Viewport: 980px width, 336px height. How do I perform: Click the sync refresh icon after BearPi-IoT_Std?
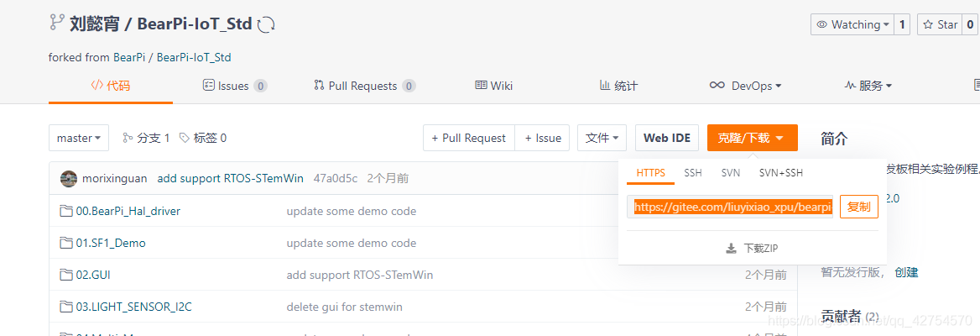266,24
